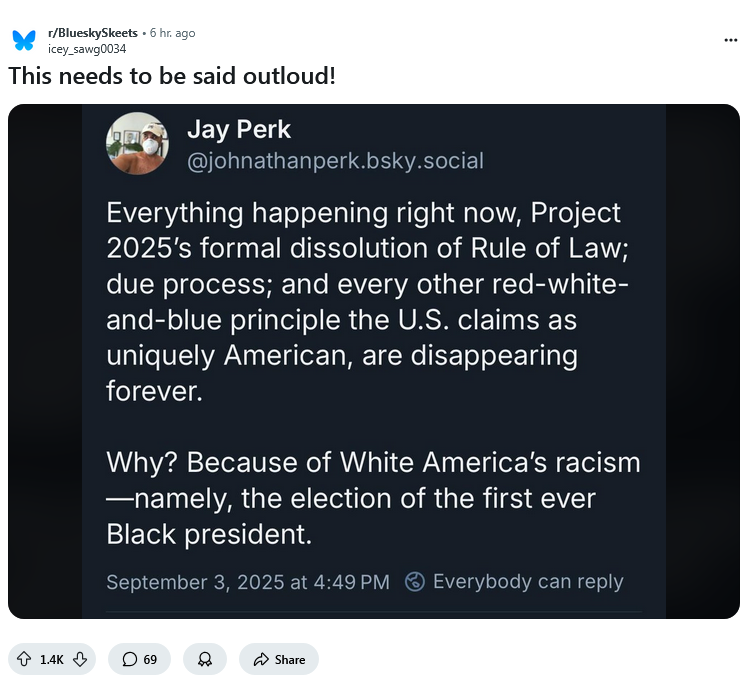Click the Share button

(x=279, y=659)
